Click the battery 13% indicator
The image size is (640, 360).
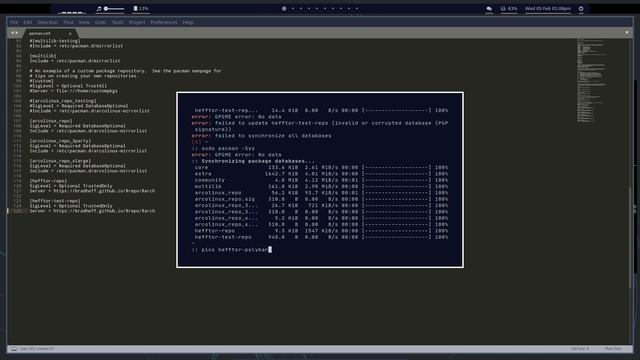coord(141,9)
